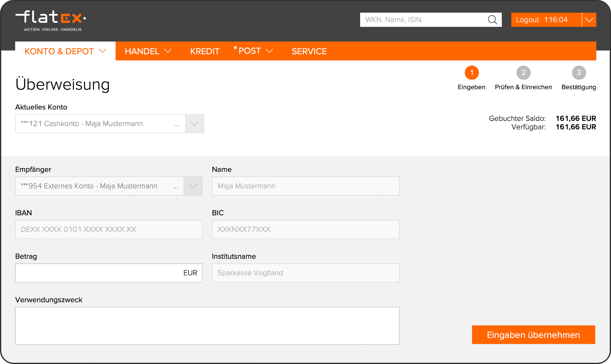
Task: Open the Konto & Depot menu
Action: (65, 51)
